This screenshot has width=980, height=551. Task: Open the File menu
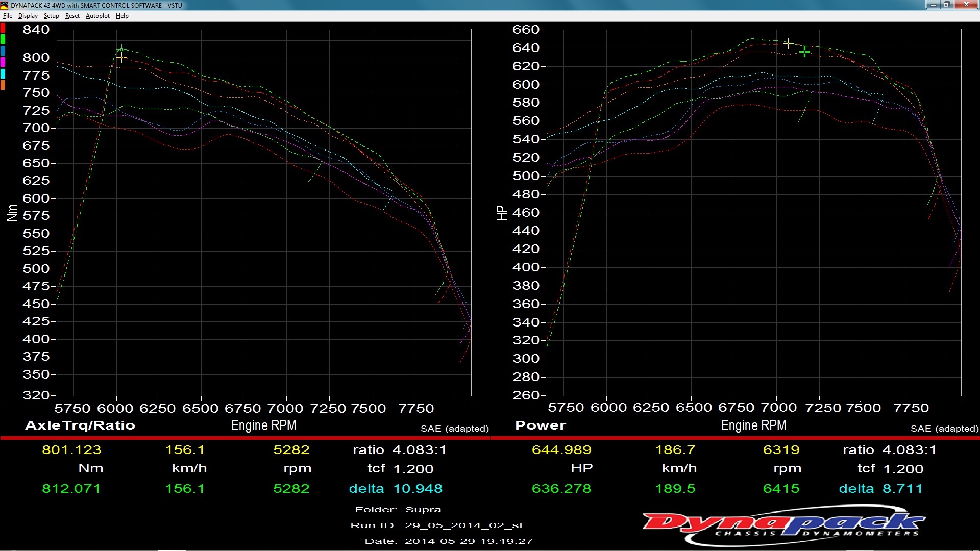pyautogui.click(x=8, y=16)
